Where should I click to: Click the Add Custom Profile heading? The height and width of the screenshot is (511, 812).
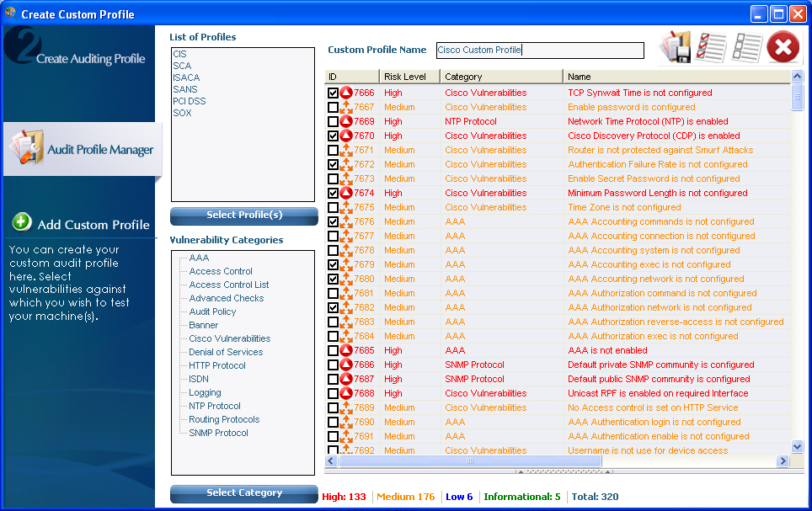tap(93, 225)
